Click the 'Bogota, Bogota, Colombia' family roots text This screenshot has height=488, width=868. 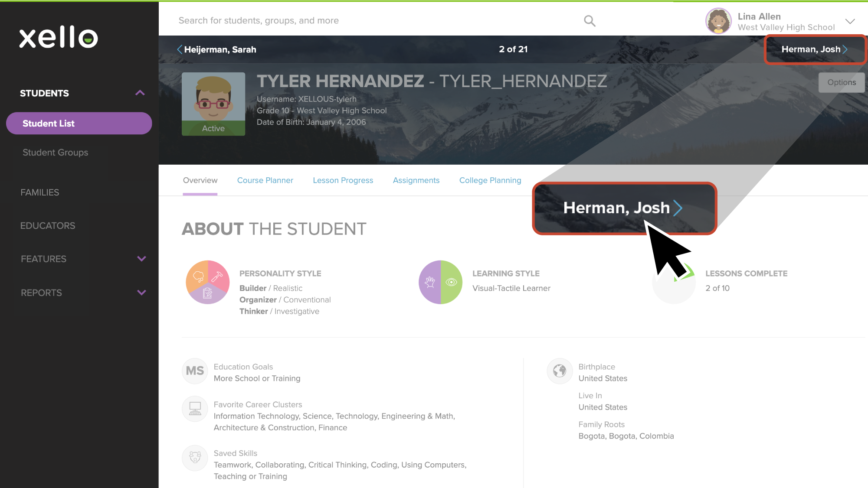pyautogui.click(x=626, y=436)
